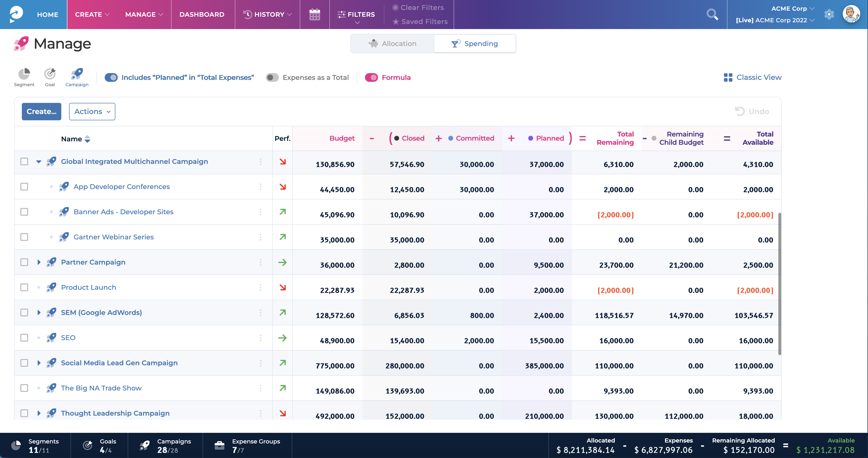Viewport: 868px width, 458px height.
Task: Open the SEO campaign link
Action: tap(68, 338)
